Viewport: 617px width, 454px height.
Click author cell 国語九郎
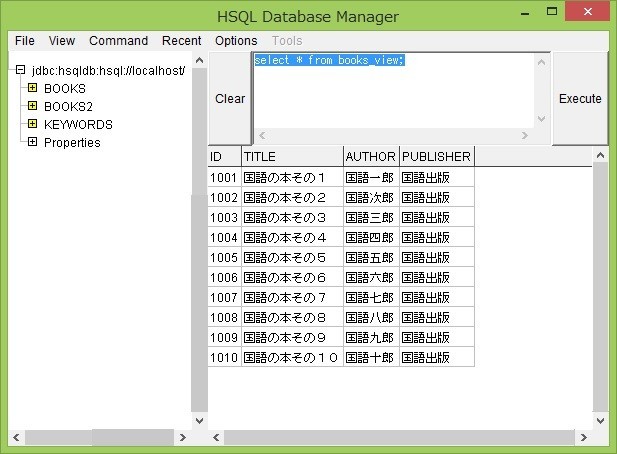click(x=371, y=338)
